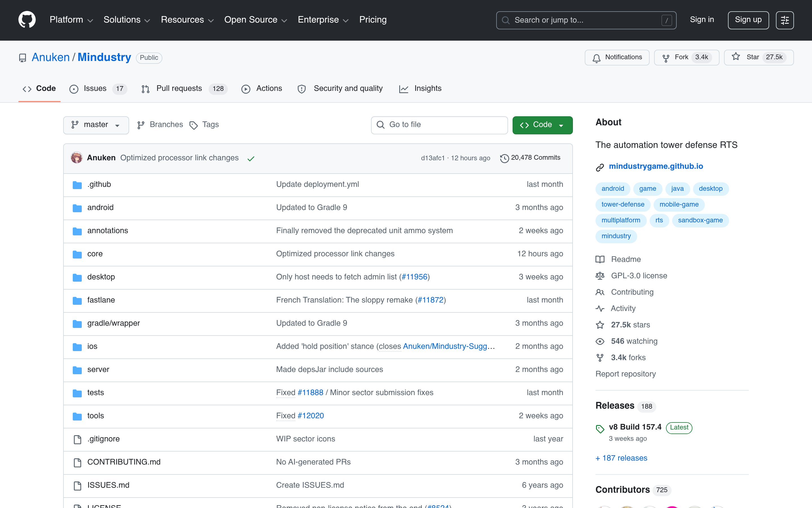812x508 pixels.
Task: Select the Code tab
Action: (x=39, y=89)
